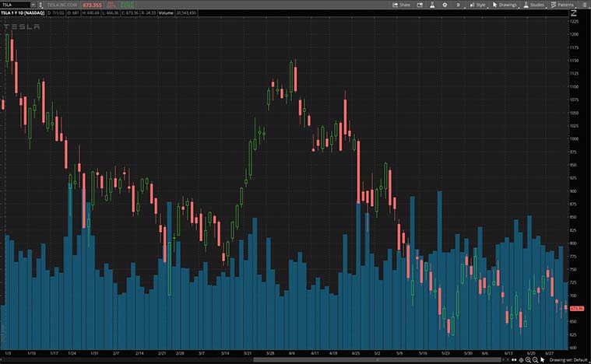
Task: Open chart settings gear icon
Action: point(445,5)
